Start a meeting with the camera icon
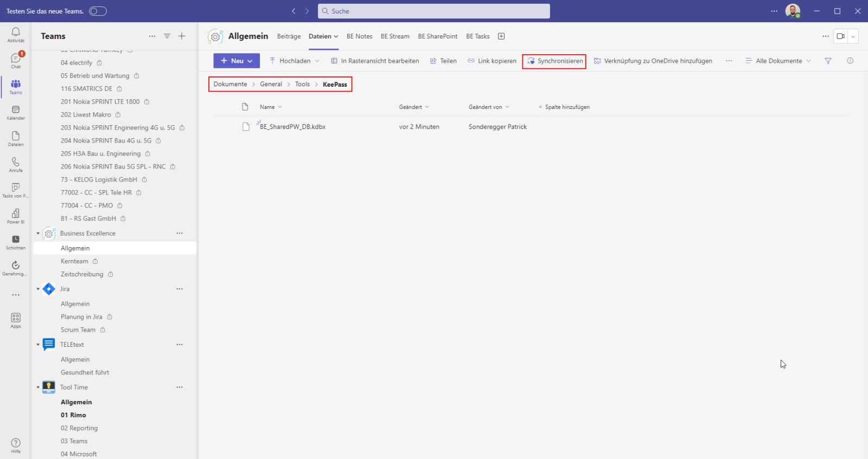The width and height of the screenshot is (868, 459). [840, 36]
